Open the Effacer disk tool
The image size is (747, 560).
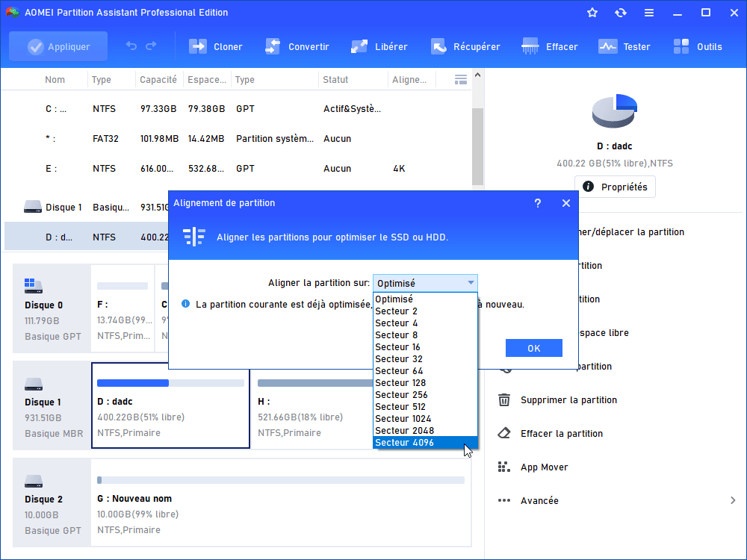pos(531,46)
